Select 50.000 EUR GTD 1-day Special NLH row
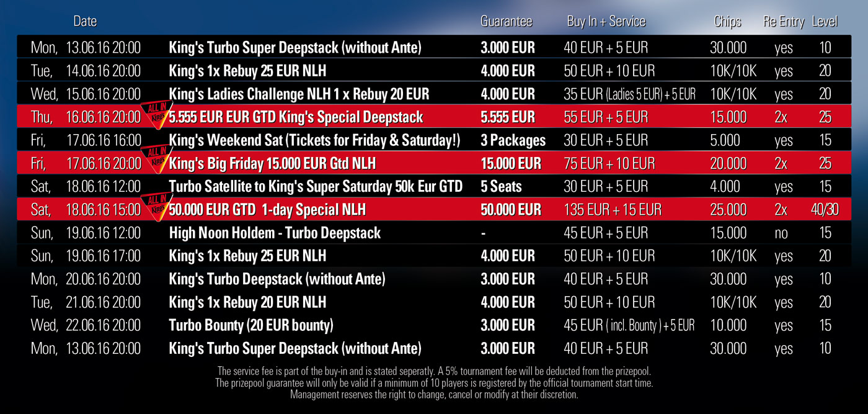The width and height of the screenshot is (868, 414). (434, 209)
